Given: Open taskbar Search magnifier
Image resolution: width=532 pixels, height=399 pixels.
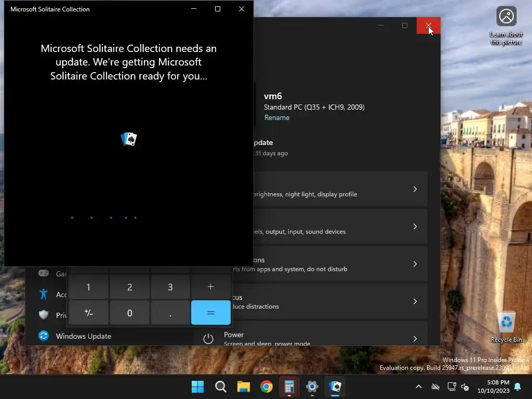Looking at the screenshot, I should pos(220,387).
